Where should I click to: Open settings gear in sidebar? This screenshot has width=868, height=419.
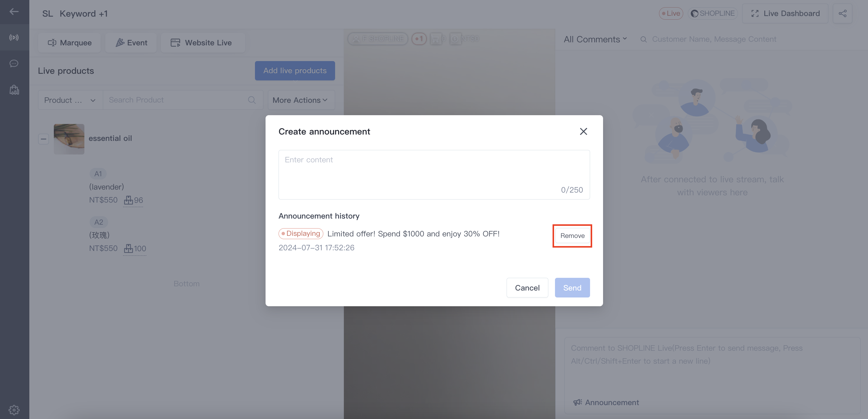click(14, 410)
